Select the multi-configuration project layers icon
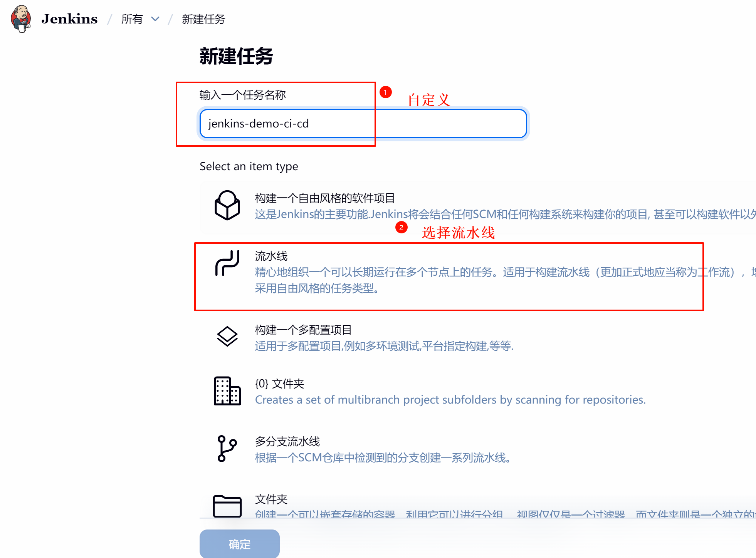This screenshot has height=558, width=756. [227, 337]
